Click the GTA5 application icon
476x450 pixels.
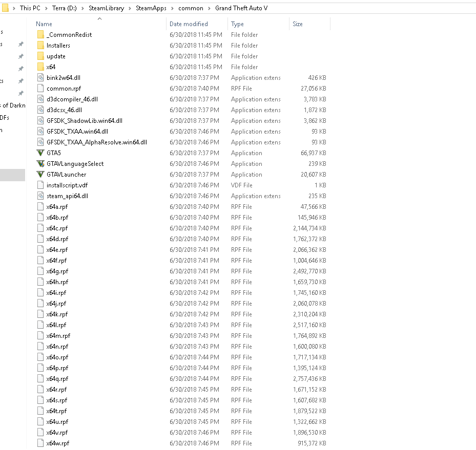click(40, 153)
